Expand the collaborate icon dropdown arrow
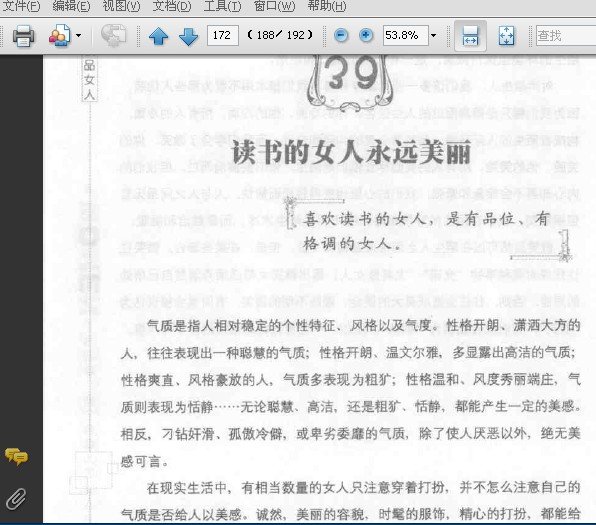This screenshot has height=525, width=596. click(78, 36)
